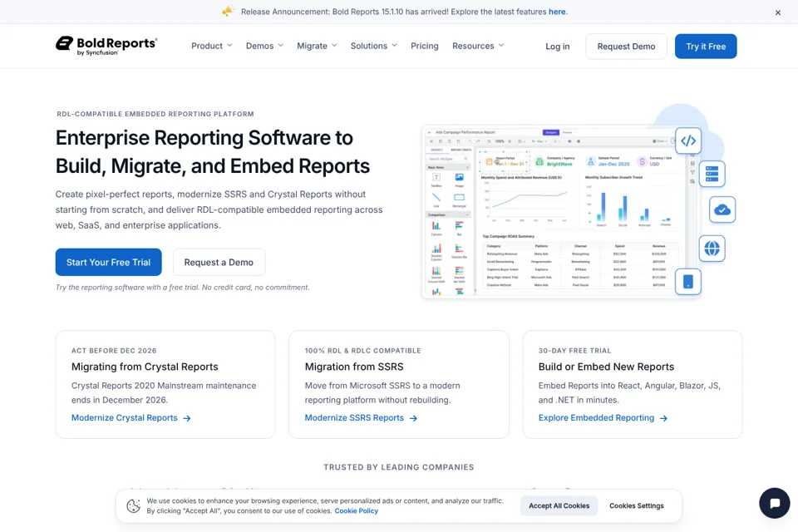798x532 pixels.
Task: Click the 'Trusted by Leading Companies' text
Action: pyautogui.click(x=398, y=467)
